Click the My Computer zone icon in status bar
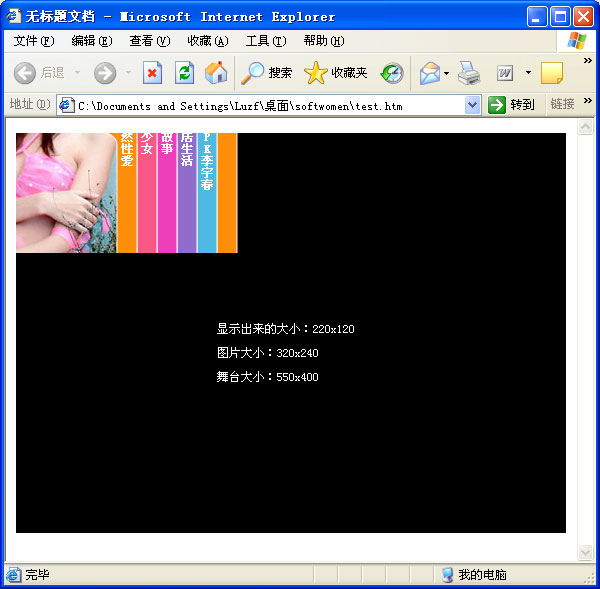Image resolution: width=600 pixels, height=589 pixels. 447,575
